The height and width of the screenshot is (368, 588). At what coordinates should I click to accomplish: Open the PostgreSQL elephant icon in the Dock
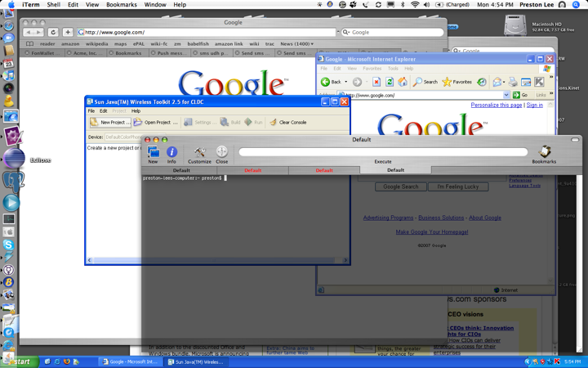click(14, 182)
